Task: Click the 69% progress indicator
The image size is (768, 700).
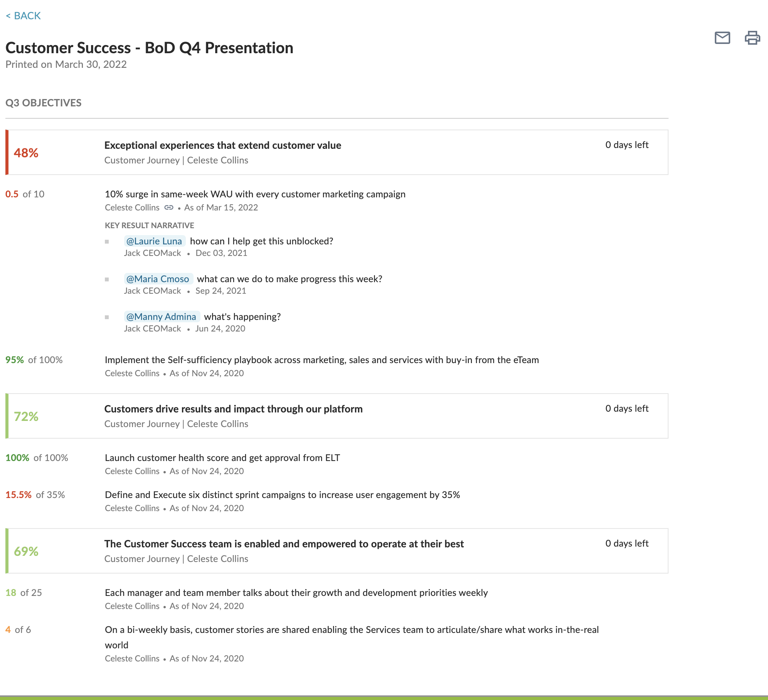Action: [26, 552]
